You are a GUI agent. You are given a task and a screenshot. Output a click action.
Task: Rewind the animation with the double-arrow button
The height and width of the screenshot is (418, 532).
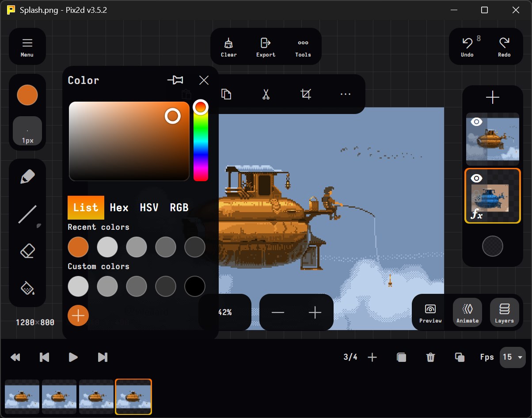[x=15, y=357]
